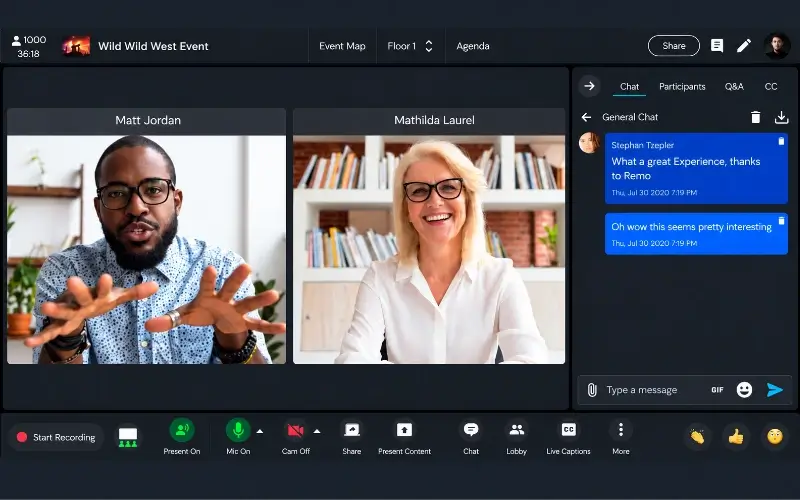Delete the 'What a great Experience' message
This screenshot has width=800, height=500.
(781, 141)
